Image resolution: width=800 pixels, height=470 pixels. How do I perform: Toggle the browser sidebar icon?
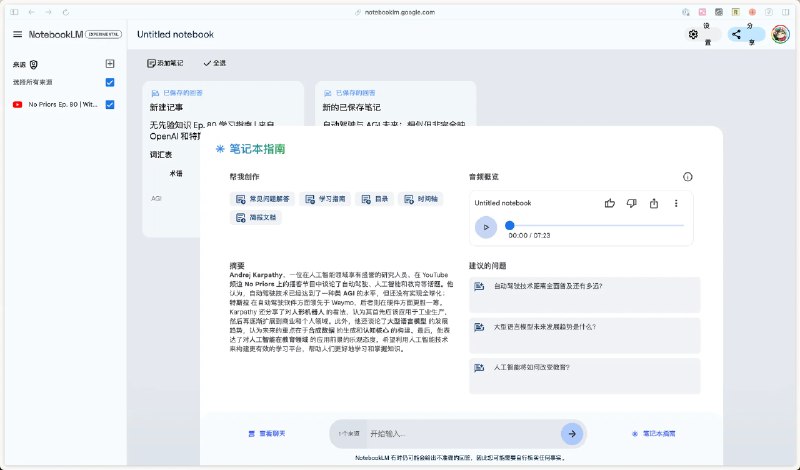point(14,12)
